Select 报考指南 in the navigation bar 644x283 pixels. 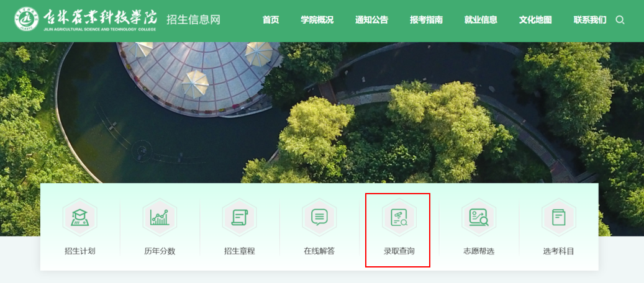click(x=426, y=20)
